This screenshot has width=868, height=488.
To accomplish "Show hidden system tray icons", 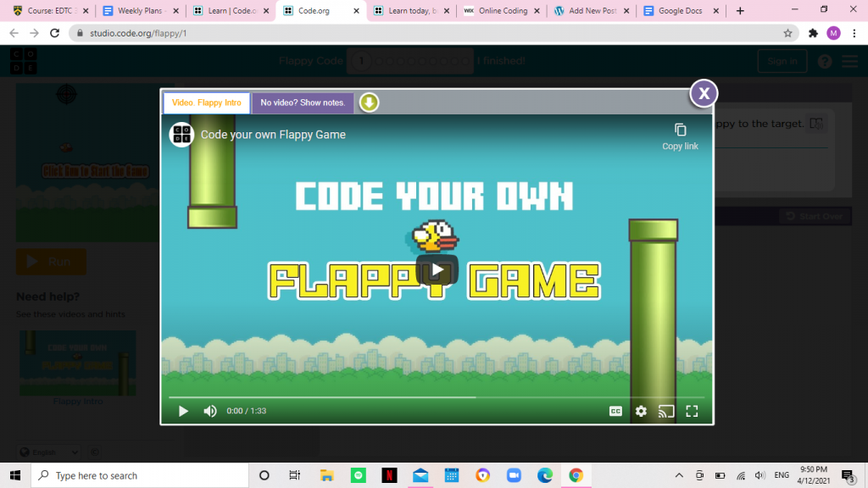I will 679,475.
